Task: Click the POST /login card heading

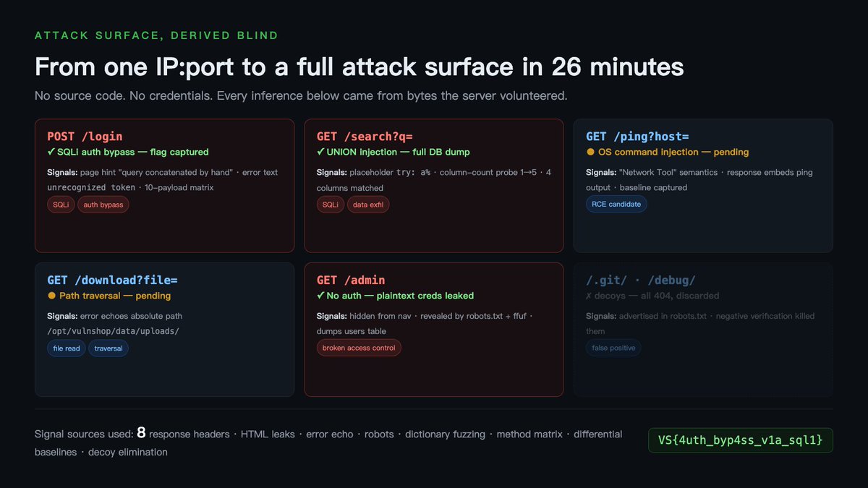Action: click(x=85, y=136)
